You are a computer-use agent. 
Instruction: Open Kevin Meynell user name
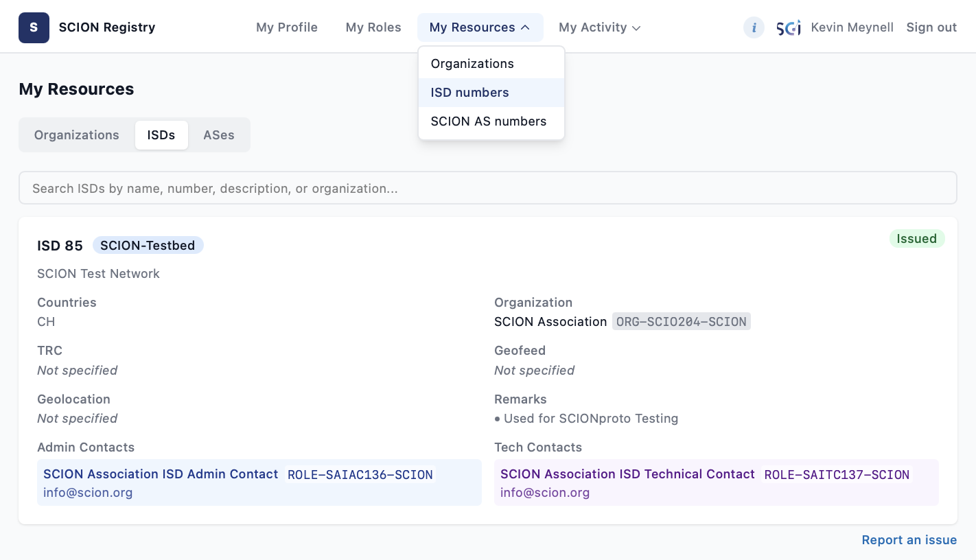pos(852,27)
